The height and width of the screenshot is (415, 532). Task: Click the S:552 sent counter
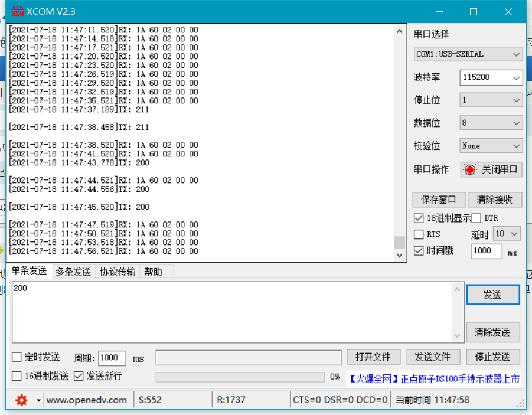[151, 400]
